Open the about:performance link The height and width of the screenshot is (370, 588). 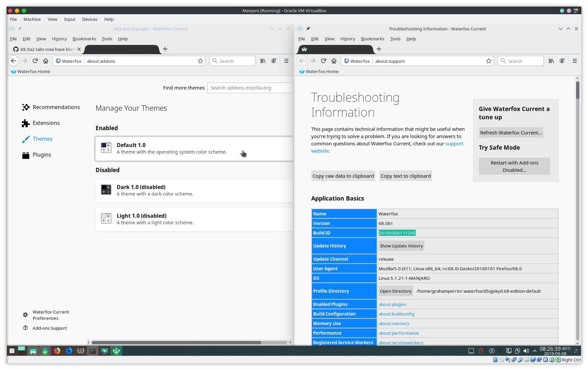399,333
